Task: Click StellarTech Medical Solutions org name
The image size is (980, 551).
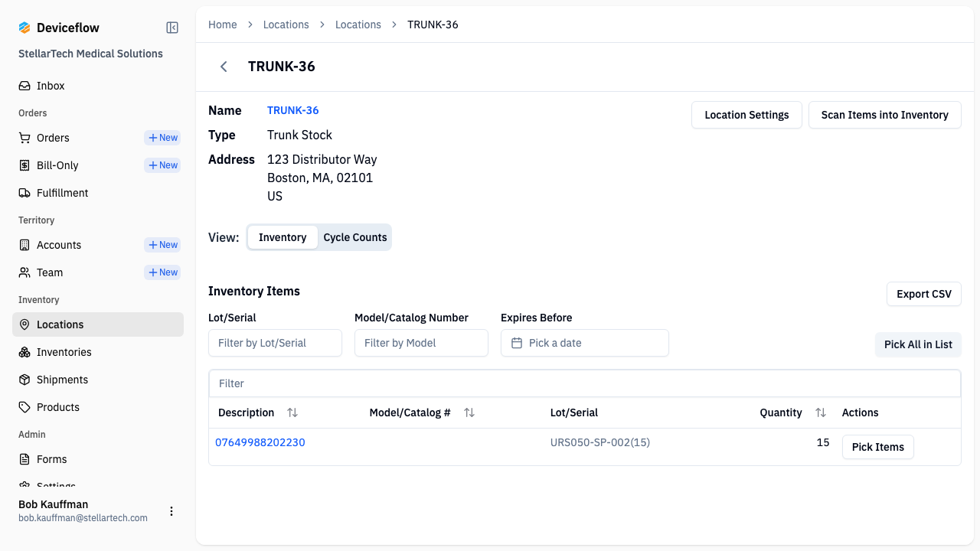Action: click(x=90, y=54)
